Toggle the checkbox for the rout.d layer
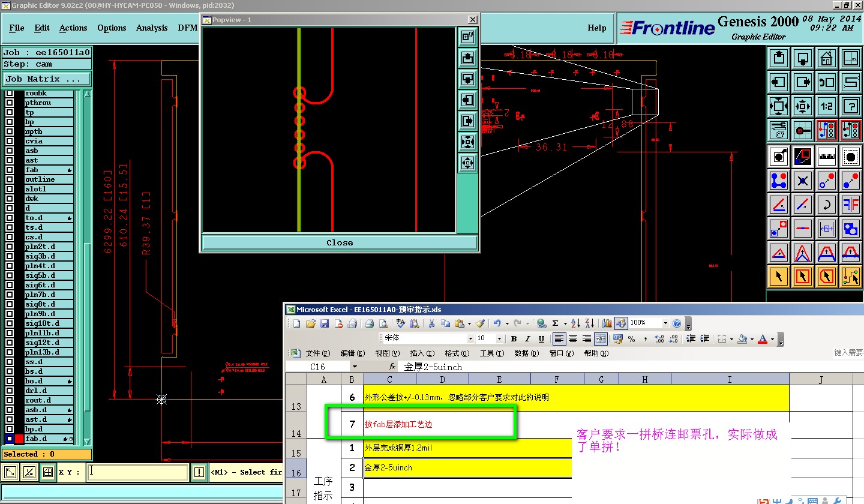This screenshot has height=504, width=864. (10, 400)
